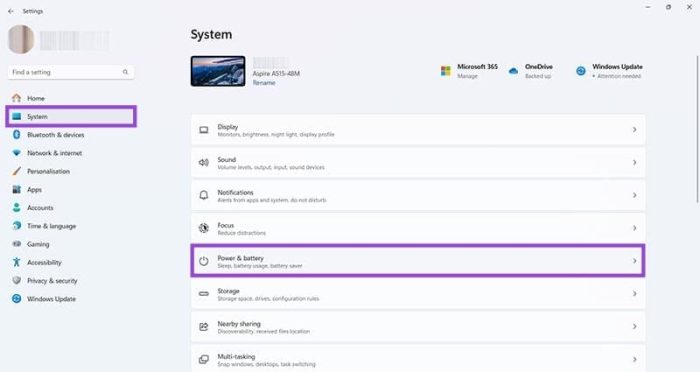Open the Gaming controller icon
700x372 pixels.
(17, 244)
